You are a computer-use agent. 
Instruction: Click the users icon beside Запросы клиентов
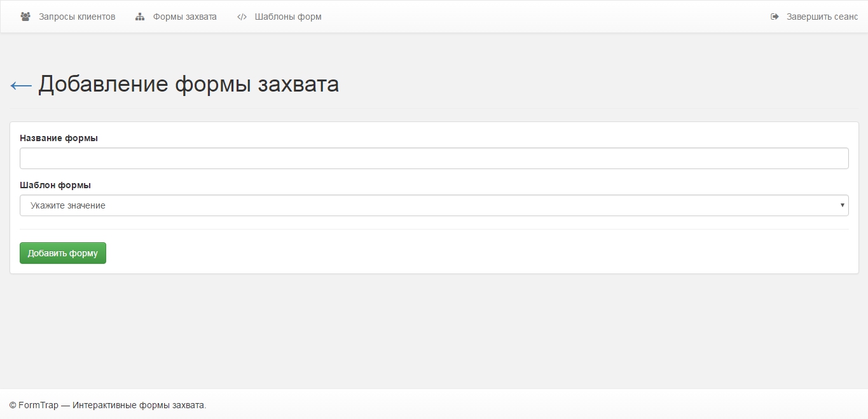(x=25, y=17)
